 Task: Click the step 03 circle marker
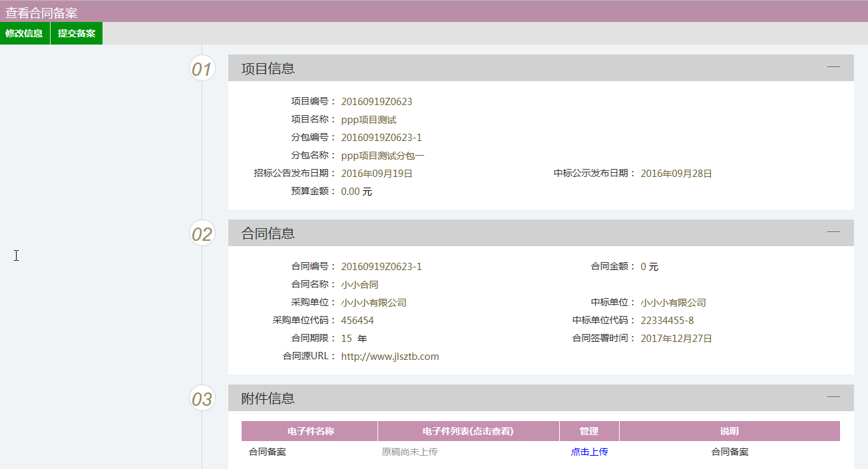pyautogui.click(x=202, y=398)
